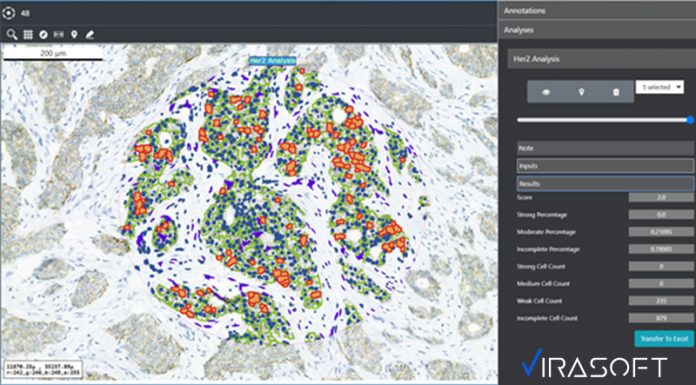Screen dimensions: 696x385
Task: Expand the Inputs section
Action: (x=605, y=166)
